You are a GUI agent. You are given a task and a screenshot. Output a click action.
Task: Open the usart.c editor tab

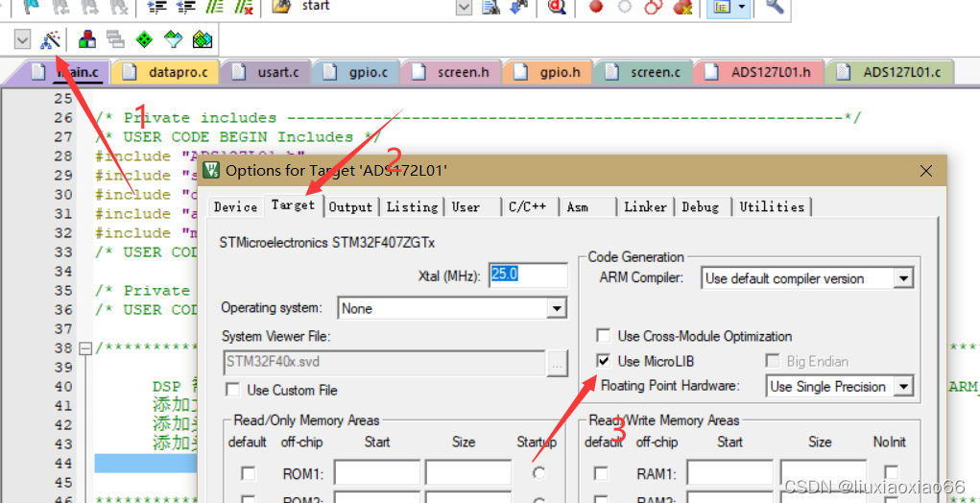tap(266, 72)
